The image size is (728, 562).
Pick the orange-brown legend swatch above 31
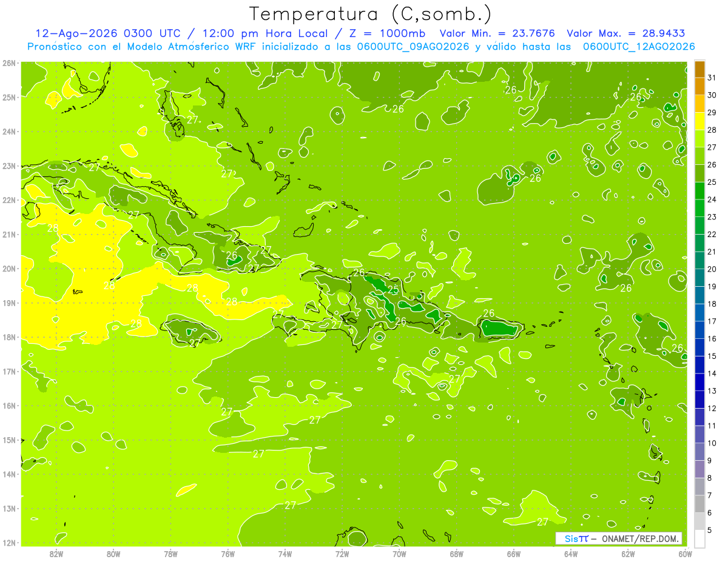click(x=699, y=69)
